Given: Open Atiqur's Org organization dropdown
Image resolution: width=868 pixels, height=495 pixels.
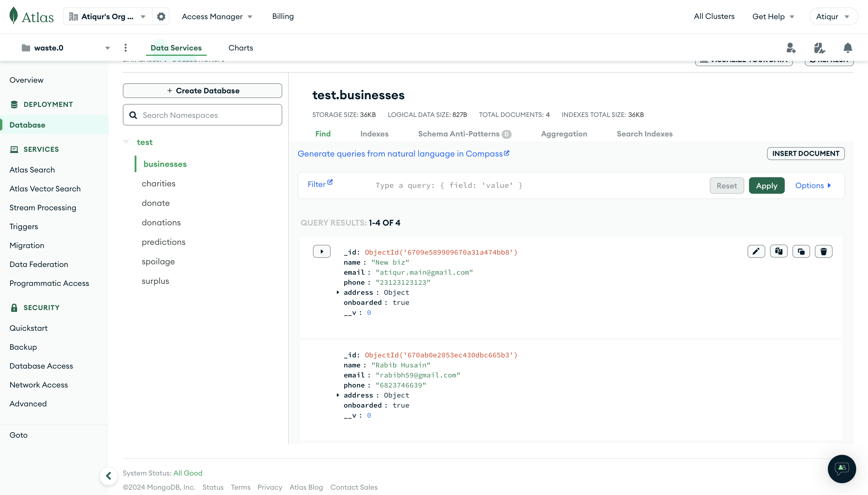Looking at the screenshot, I should point(108,16).
